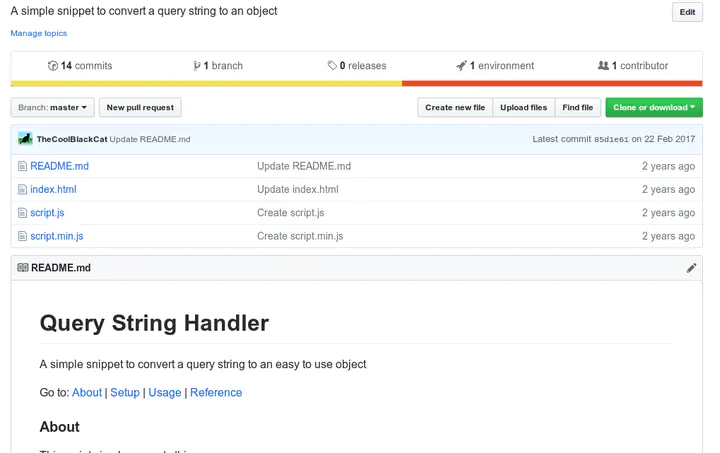The image size is (720, 453).
Task: Jump to Usage section link
Action: click(x=164, y=392)
